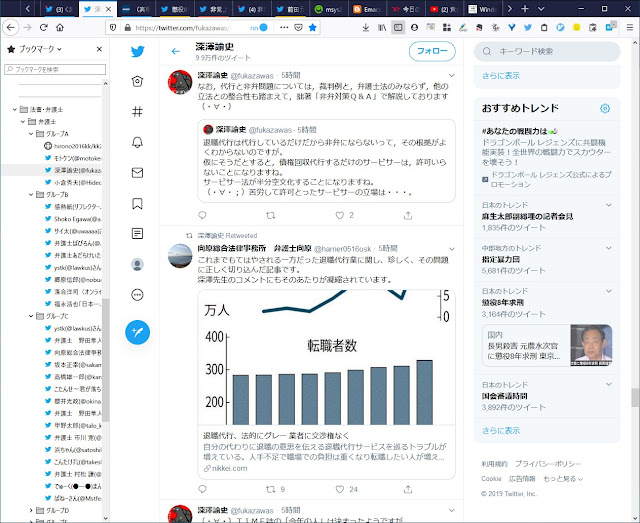Share the nikkei.com article tweet
Viewport: 640px width, 523px height.
pyautogui.click(x=408, y=489)
